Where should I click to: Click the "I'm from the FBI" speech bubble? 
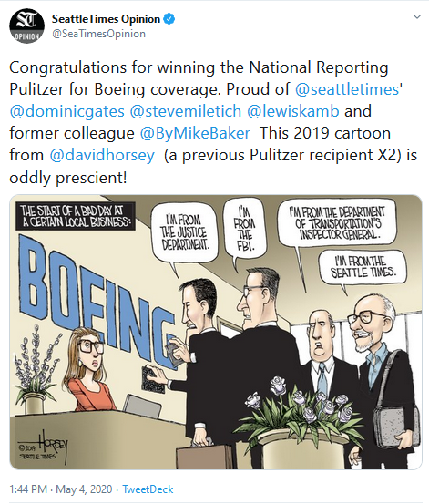tap(244, 229)
